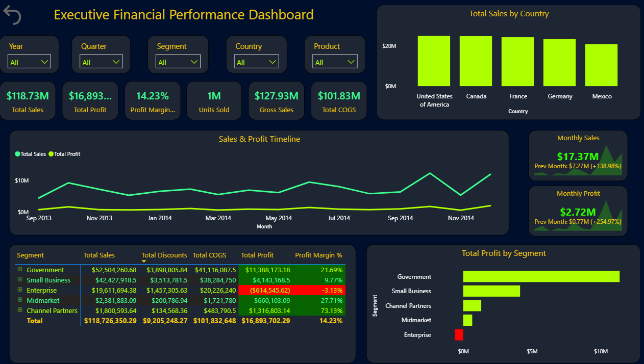Screen dimensions: 644x364
Task: Click the total profit value $16,893,702.29
Action: [x=266, y=321]
